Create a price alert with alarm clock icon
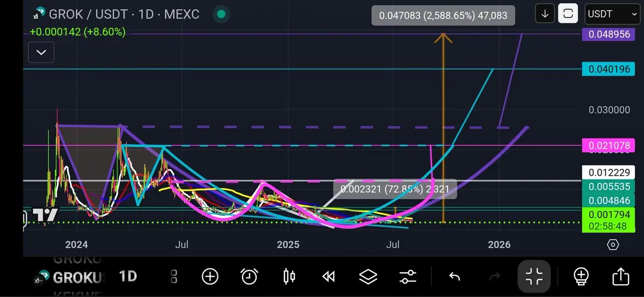Image resolution: width=644 pixels, height=297 pixels. 249,277
